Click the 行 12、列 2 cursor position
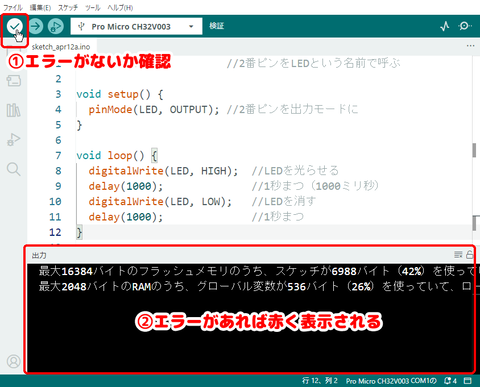 tap(320, 381)
